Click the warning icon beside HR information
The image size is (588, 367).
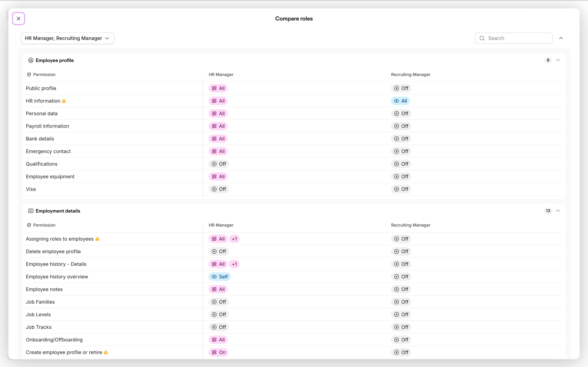[x=64, y=101]
